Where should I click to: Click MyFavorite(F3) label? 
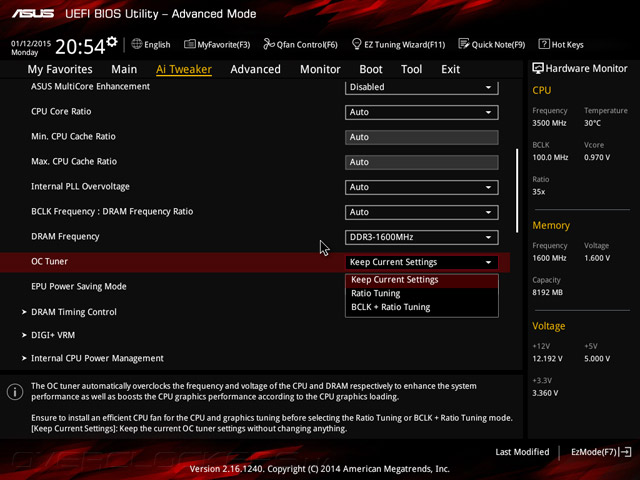tap(224, 44)
